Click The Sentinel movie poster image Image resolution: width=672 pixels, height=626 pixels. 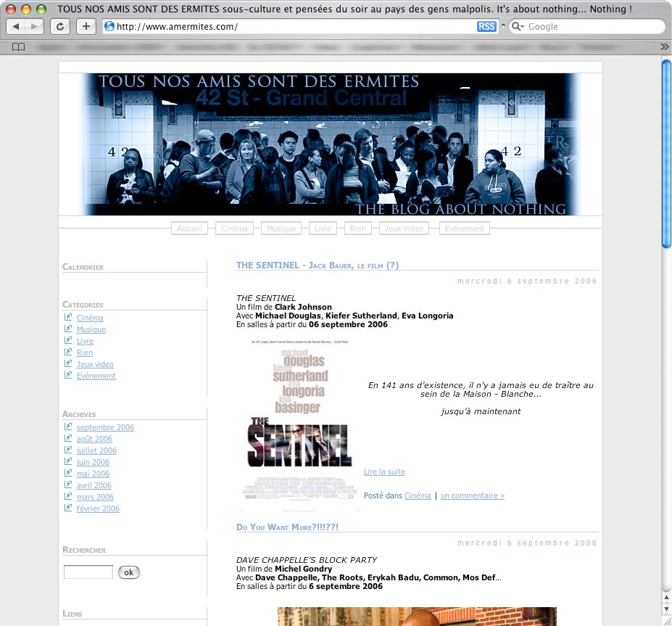point(299,424)
